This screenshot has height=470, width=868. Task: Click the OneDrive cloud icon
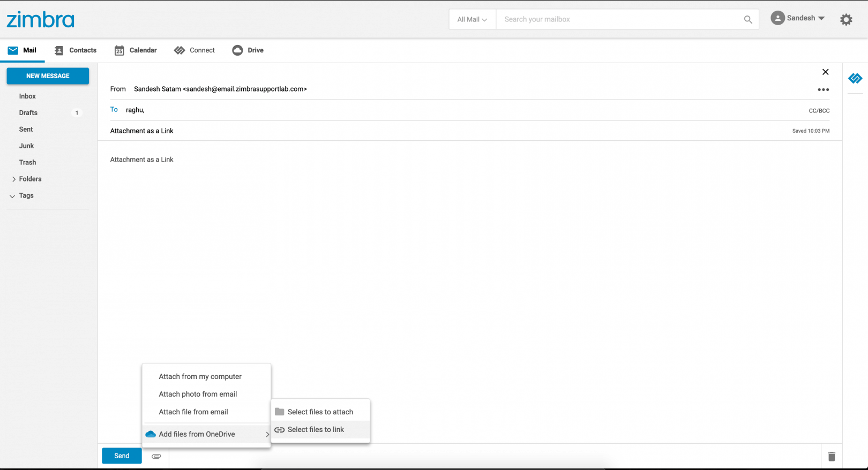click(x=151, y=434)
